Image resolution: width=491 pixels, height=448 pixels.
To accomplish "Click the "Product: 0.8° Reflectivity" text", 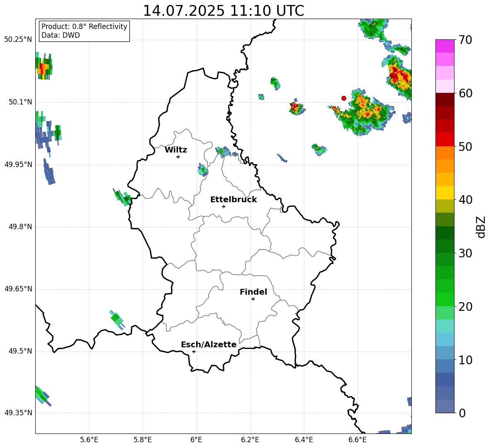I will 84,26.
